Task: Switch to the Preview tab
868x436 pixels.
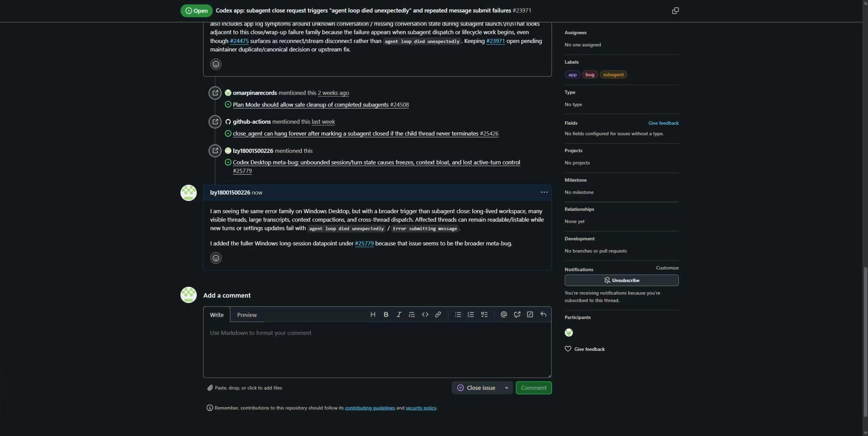Action: click(247, 315)
